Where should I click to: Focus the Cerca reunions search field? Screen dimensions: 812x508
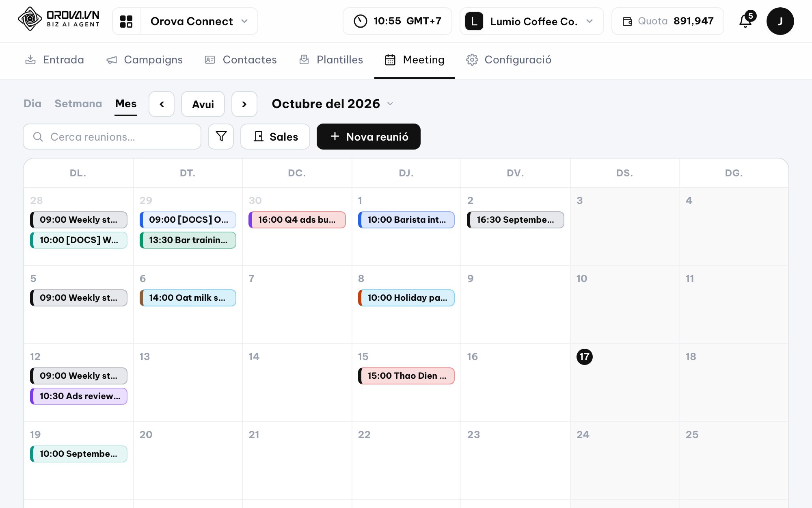[112, 137]
